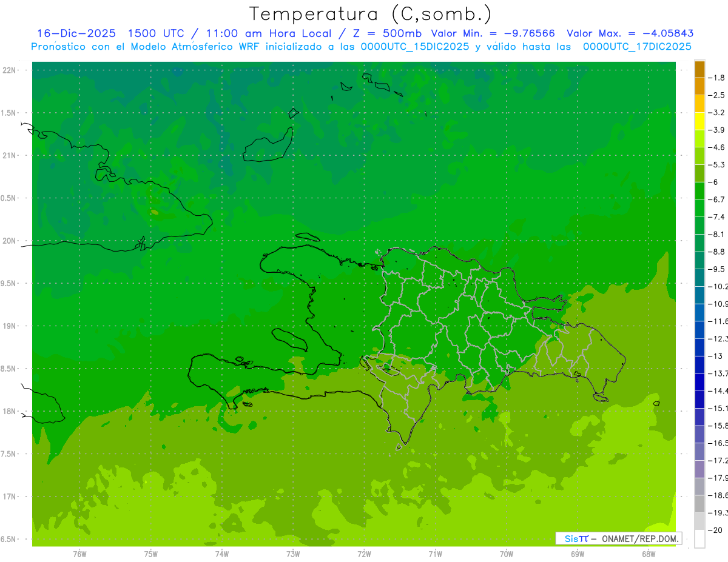
Task: Click the "-8.1" color scale value
Action: (x=717, y=234)
